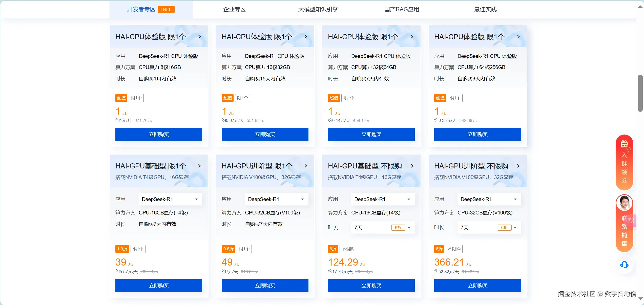The width and height of the screenshot is (644, 305).
Task: Open 时长 7天 dropdown in HAI-GPU基础型 不限购
Action: tap(383, 228)
